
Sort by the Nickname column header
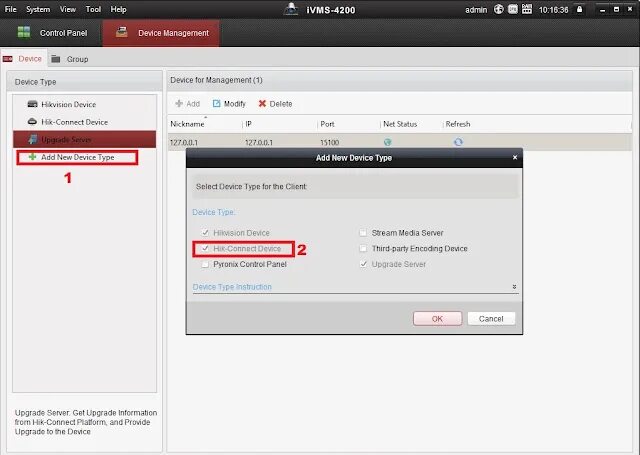pyautogui.click(x=187, y=124)
